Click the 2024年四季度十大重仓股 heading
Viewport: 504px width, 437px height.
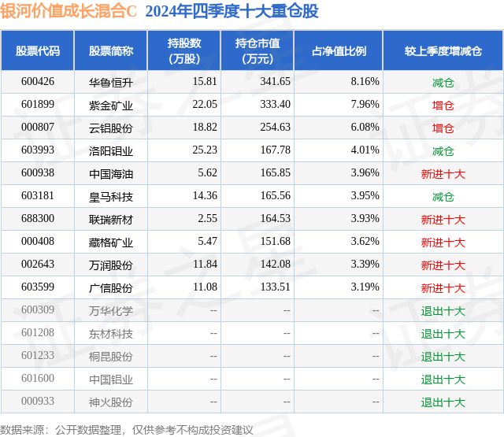click(232, 11)
